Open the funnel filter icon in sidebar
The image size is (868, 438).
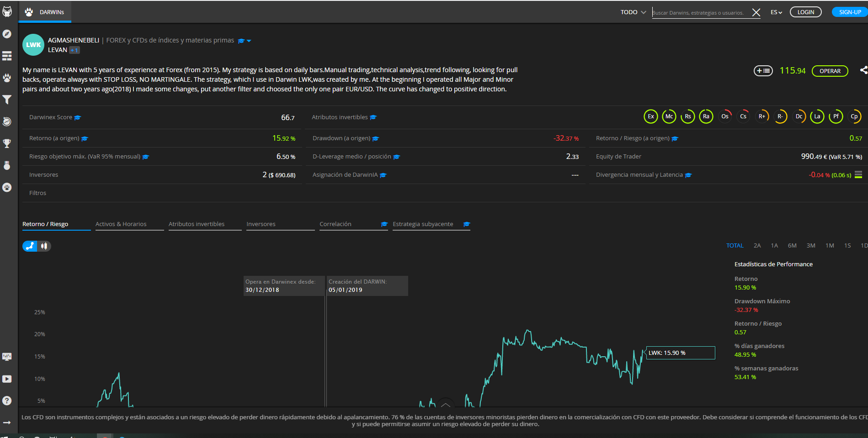pos(7,100)
